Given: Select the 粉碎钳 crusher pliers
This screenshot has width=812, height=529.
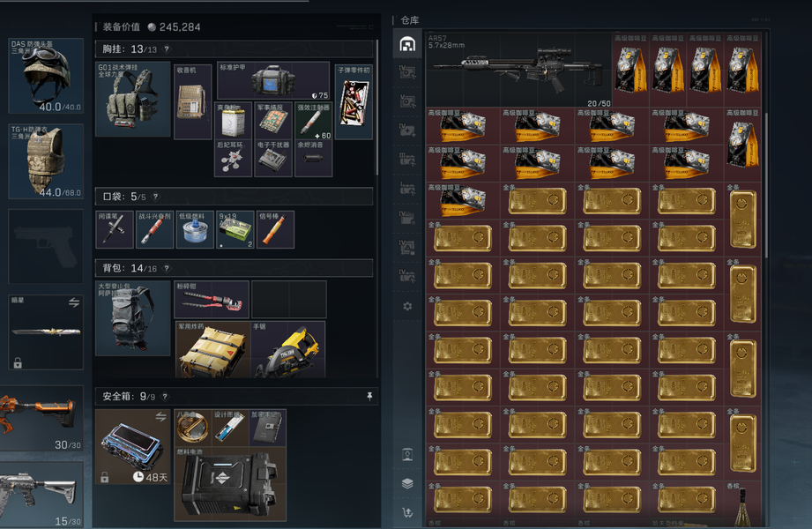Looking at the screenshot, I should tap(212, 300).
